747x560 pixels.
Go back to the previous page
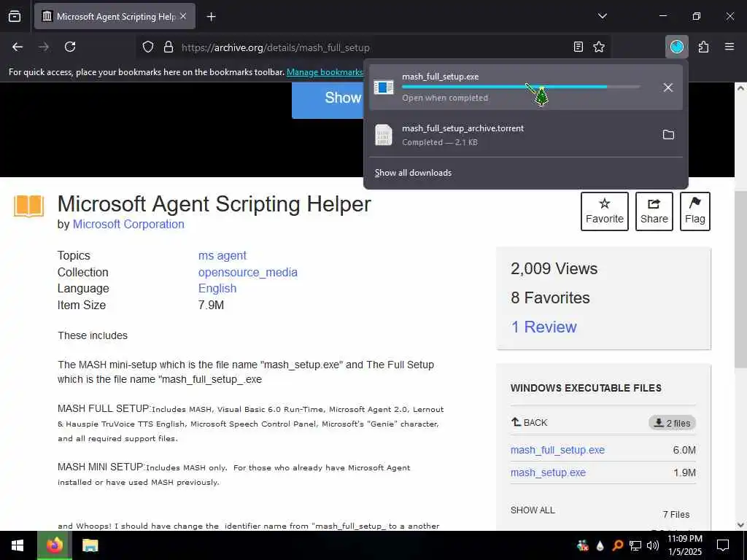coord(18,47)
